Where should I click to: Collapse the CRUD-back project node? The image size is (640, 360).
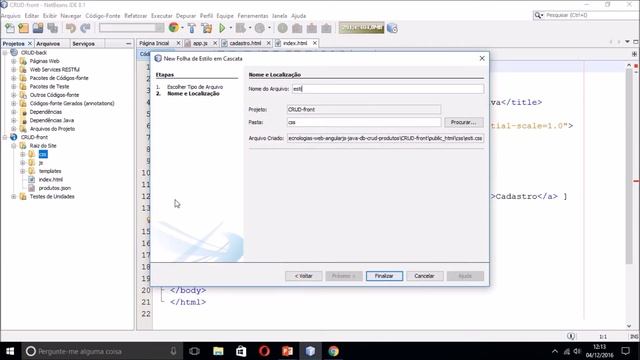(x=5, y=53)
